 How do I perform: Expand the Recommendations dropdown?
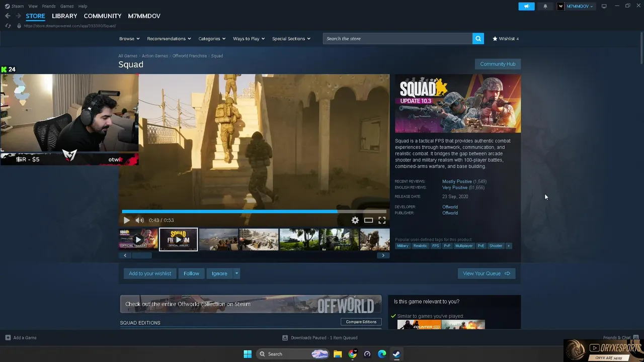pos(169,39)
